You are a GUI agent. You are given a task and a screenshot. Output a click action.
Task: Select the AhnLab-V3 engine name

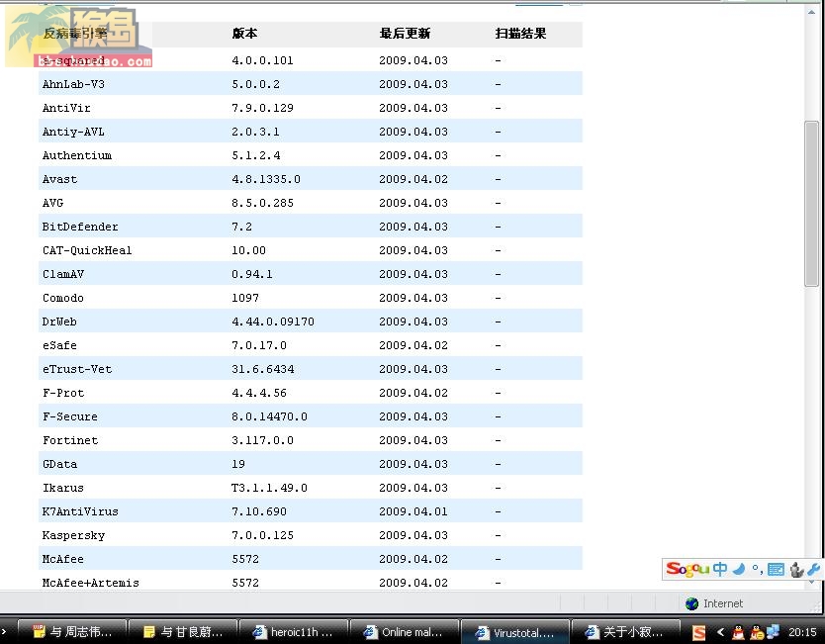click(73, 84)
